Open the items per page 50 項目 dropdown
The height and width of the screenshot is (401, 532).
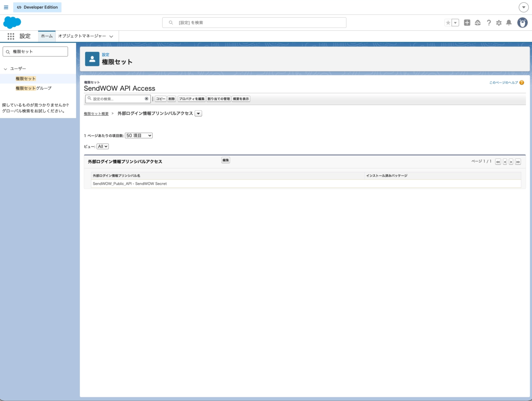[139, 136]
